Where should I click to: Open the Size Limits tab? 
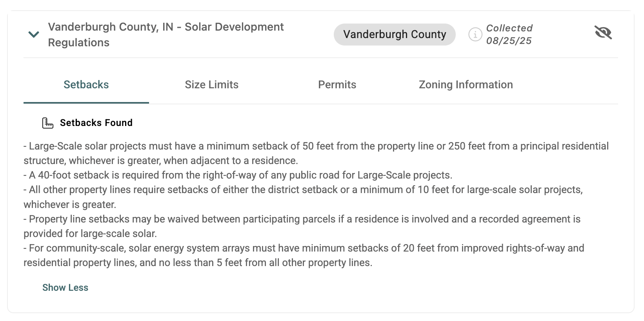point(211,85)
